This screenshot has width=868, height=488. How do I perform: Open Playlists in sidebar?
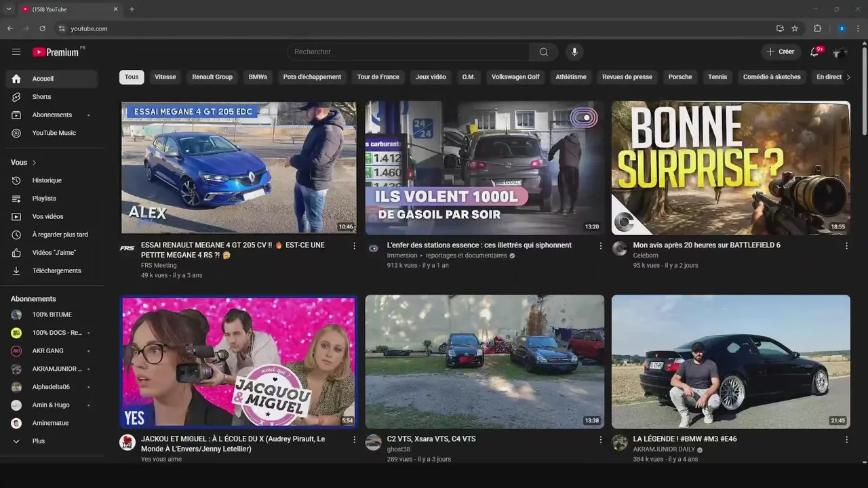pyautogui.click(x=52, y=199)
